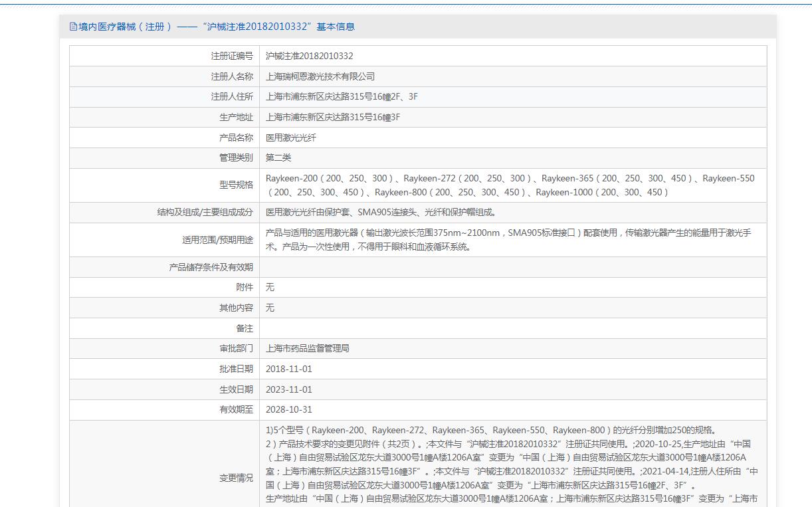The image size is (812, 507).
Task: Select the 注册证编号 label cell
Action: [x=231, y=56]
